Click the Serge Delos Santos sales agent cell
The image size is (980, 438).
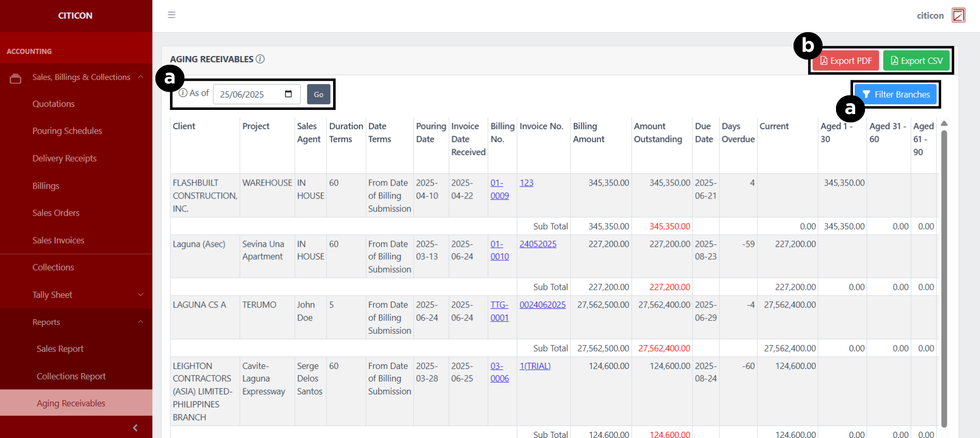(x=310, y=391)
